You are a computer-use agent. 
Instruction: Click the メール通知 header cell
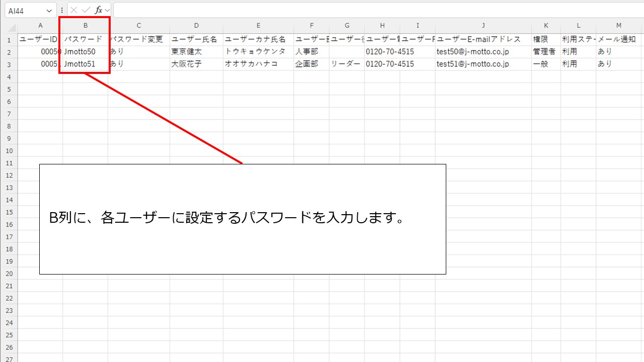pyautogui.click(x=618, y=40)
